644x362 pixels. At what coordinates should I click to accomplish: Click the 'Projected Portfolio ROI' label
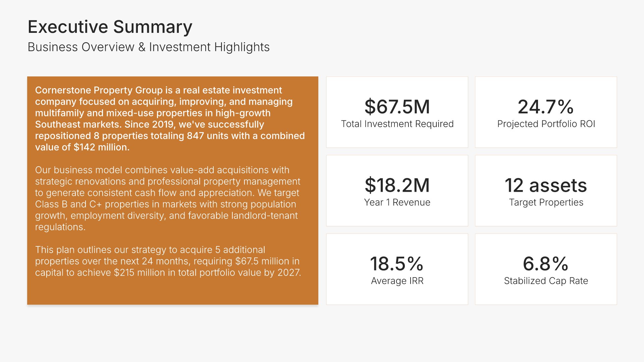point(546,124)
